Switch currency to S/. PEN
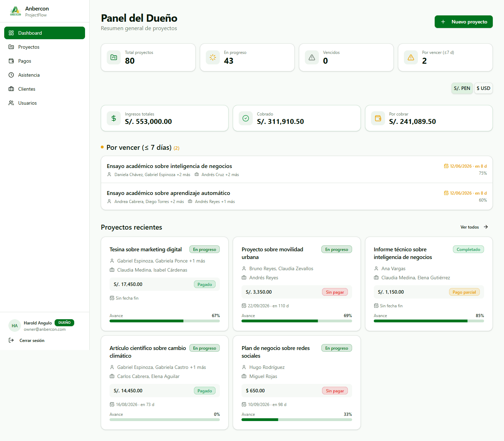 point(462,88)
